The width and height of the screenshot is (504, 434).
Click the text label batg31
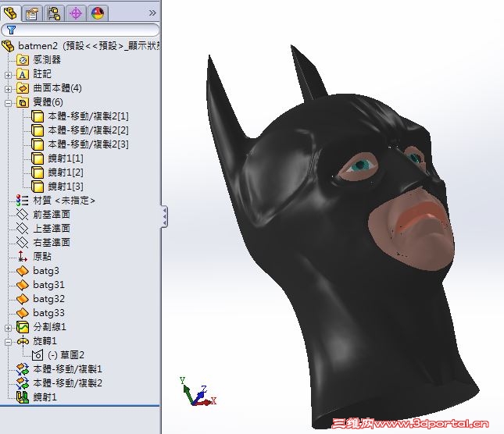pyautogui.click(x=49, y=285)
